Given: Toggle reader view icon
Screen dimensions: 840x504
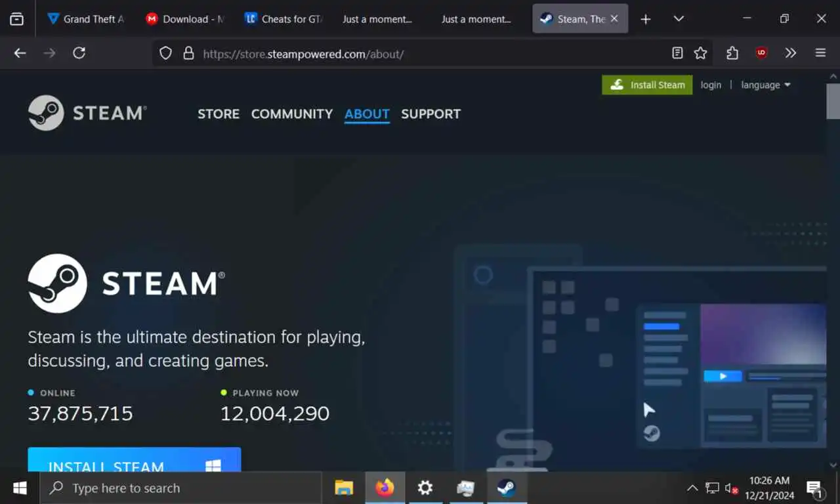Looking at the screenshot, I should coord(678,54).
